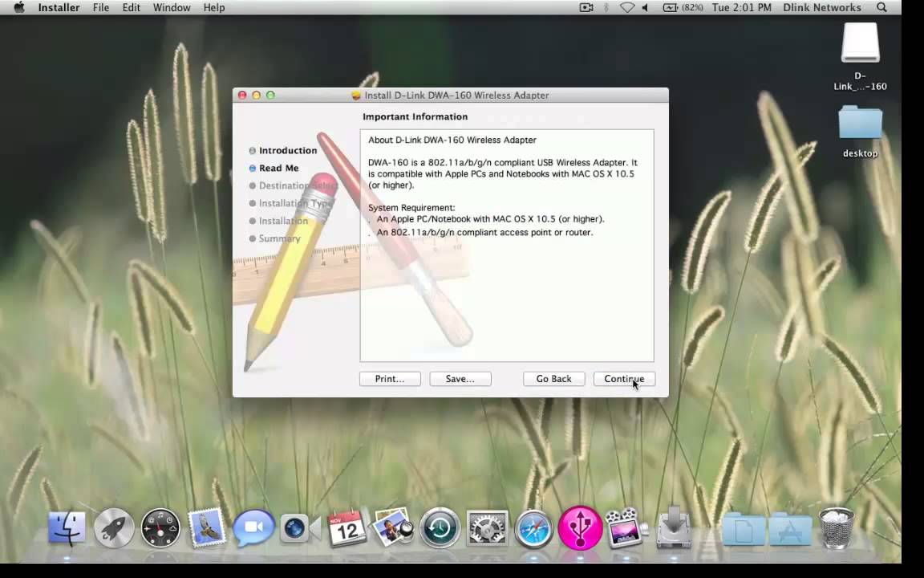Zoom the installer window with green button

(270, 95)
